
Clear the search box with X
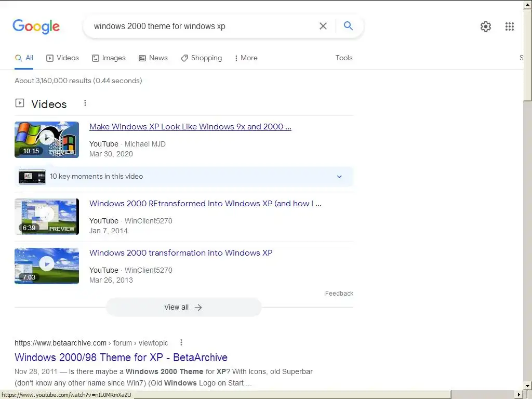[x=323, y=26]
